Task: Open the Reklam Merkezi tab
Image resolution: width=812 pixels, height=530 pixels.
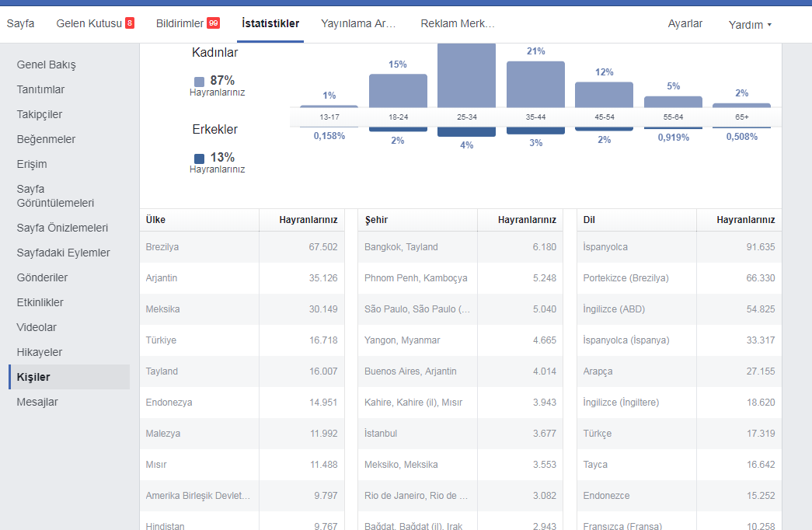Action: [458, 24]
